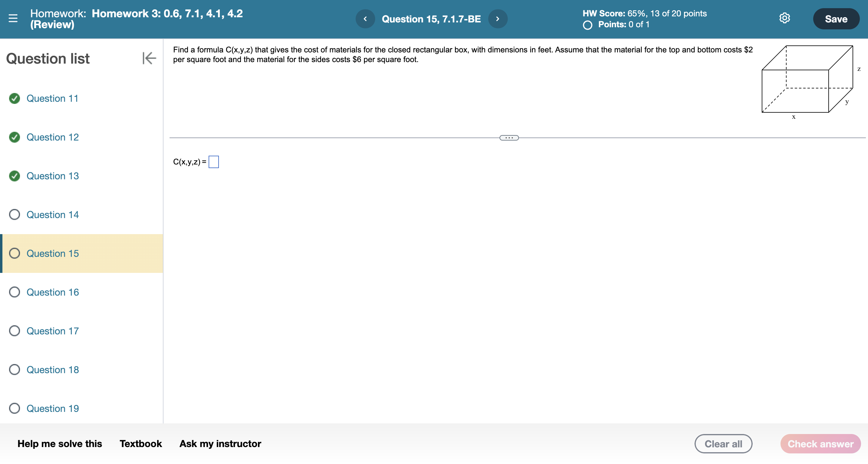Go to previous question arrow

[365, 19]
